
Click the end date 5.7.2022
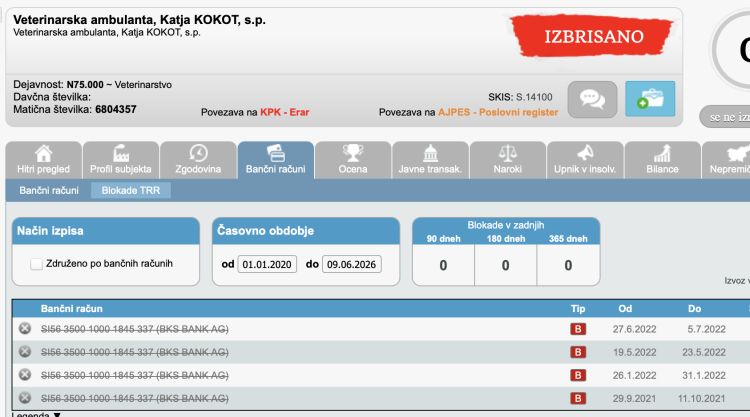(706, 329)
